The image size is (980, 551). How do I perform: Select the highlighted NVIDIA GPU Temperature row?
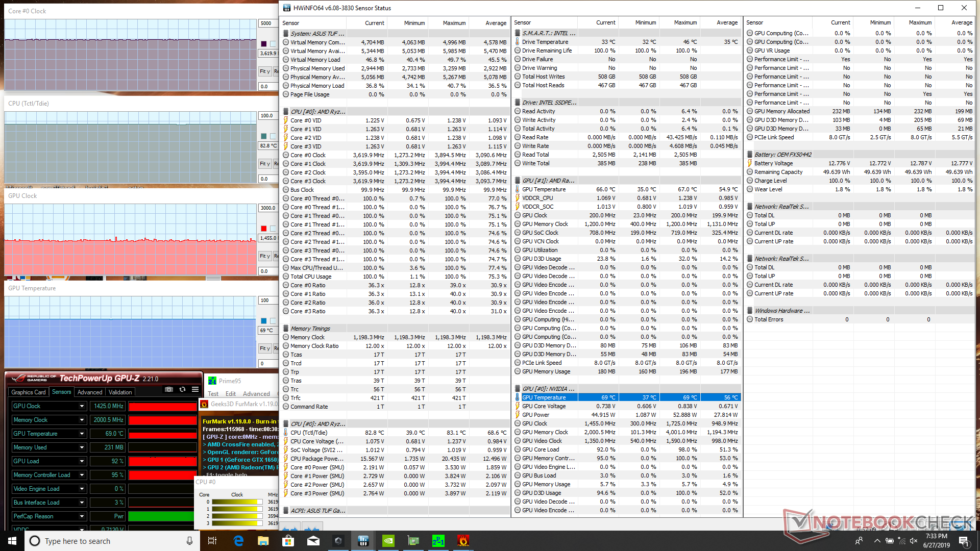click(x=627, y=397)
